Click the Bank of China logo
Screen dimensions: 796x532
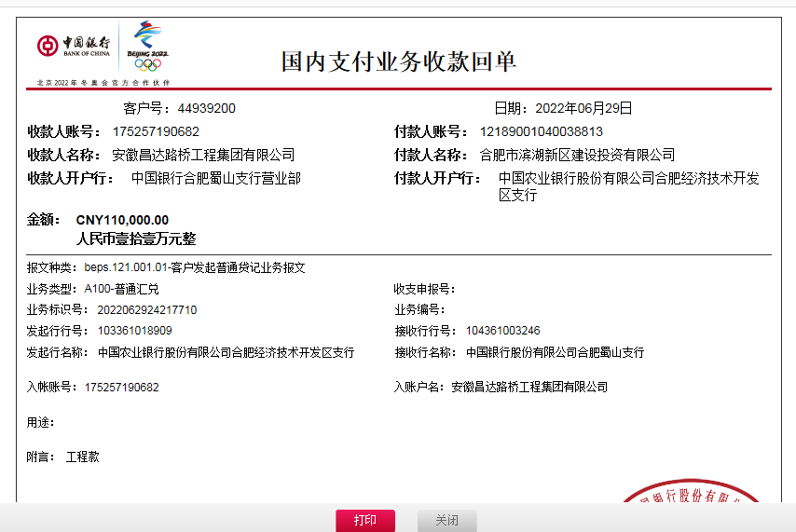click(74, 47)
